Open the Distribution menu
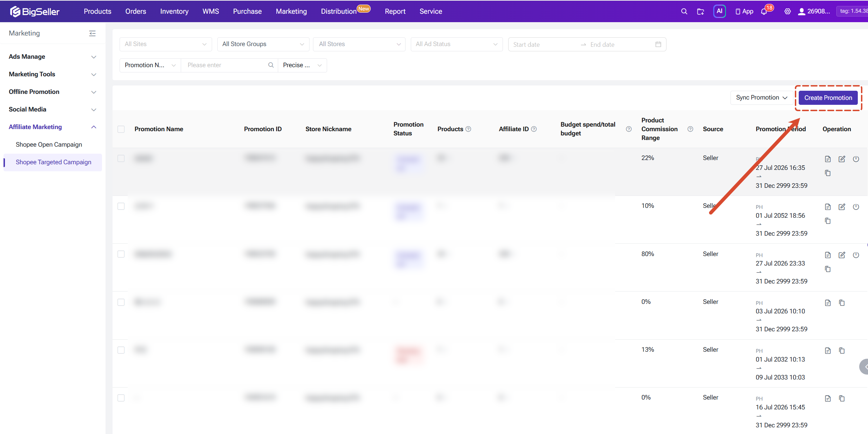The height and width of the screenshot is (434, 868). click(339, 11)
